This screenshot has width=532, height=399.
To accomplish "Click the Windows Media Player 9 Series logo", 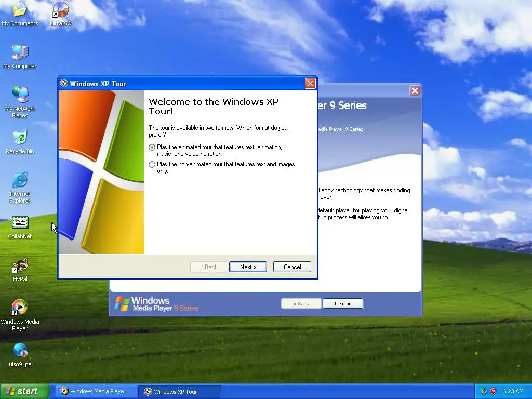I will point(156,303).
